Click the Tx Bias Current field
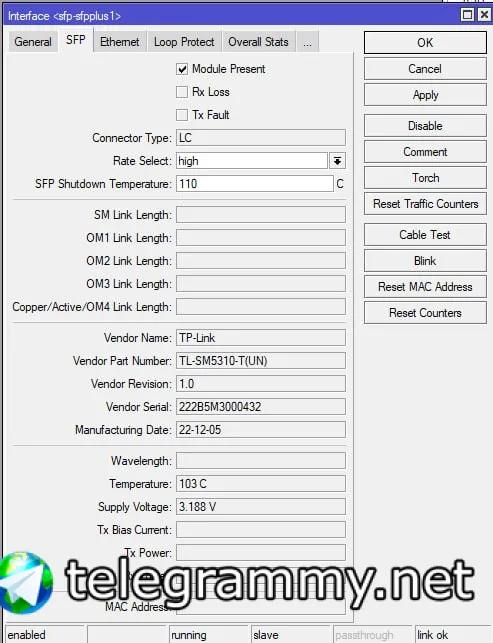The image size is (493, 643). [261, 530]
